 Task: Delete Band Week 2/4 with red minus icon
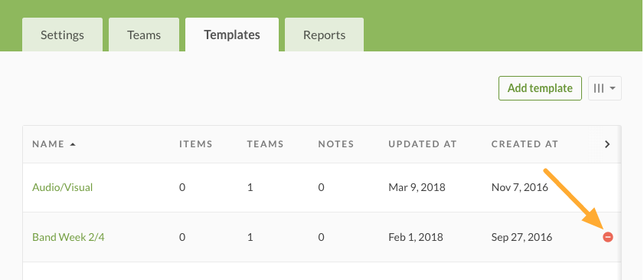(608, 237)
